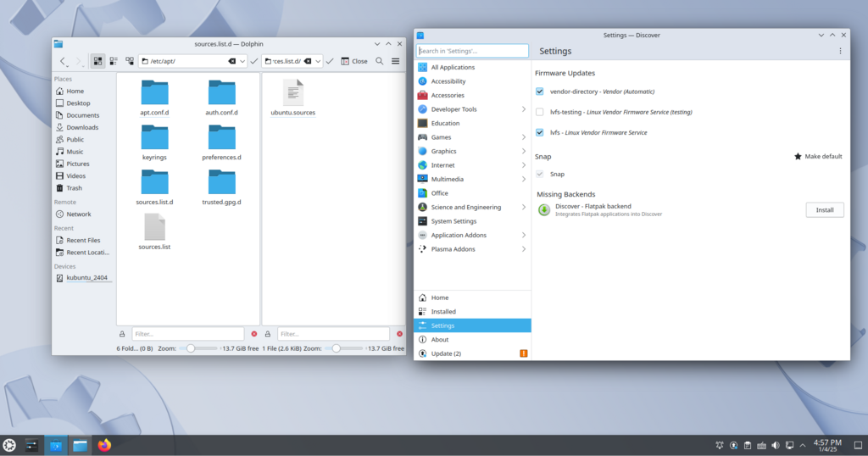Close the left pane filter bar
Image resolution: width=868 pixels, height=456 pixels.
[254, 334]
